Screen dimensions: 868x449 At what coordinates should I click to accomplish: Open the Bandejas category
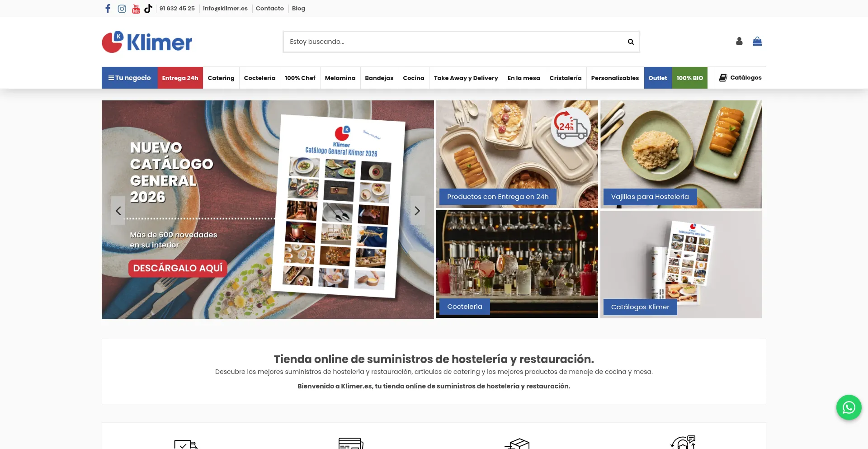click(379, 78)
